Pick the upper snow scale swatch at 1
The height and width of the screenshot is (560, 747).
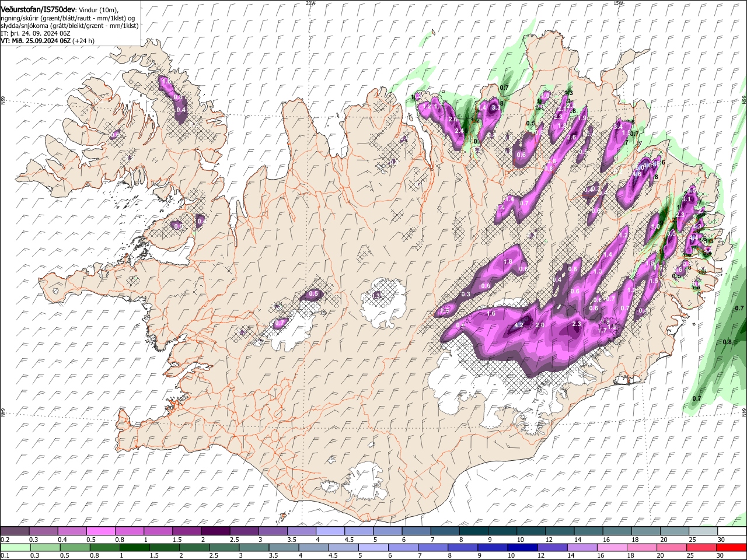pos(158,531)
